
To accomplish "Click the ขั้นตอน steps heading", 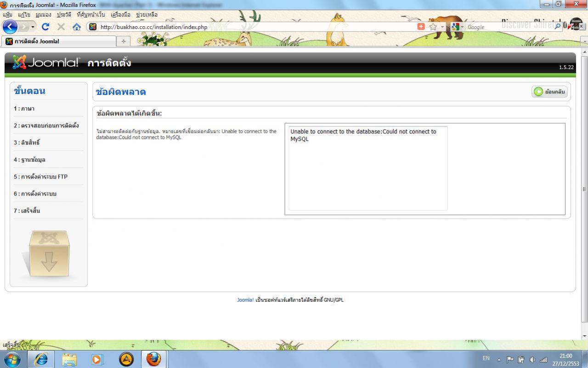I will click(x=29, y=91).
